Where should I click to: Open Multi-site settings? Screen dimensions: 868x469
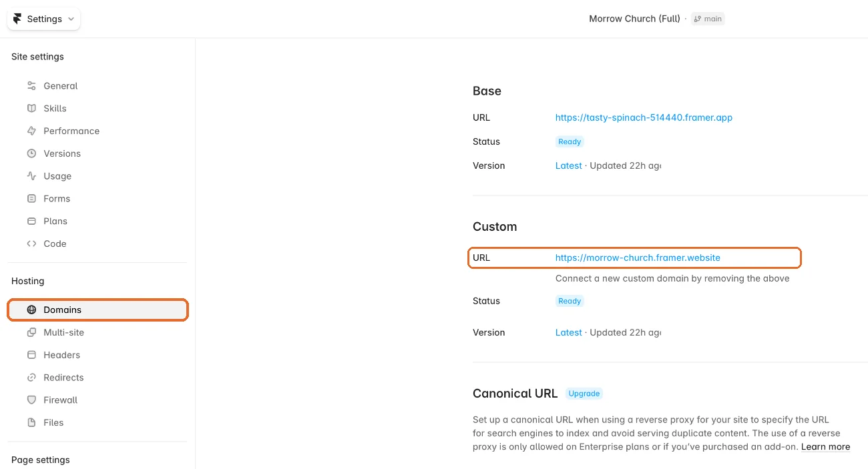pyautogui.click(x=97, y=332)
